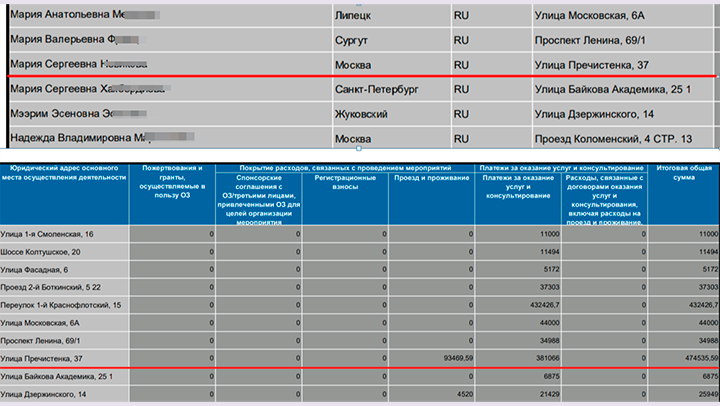This screenshot has height=406, width=720.
Task: Click 'RU' in the Жуковский row
Action: pyautogui.click(x=461, y=114)
